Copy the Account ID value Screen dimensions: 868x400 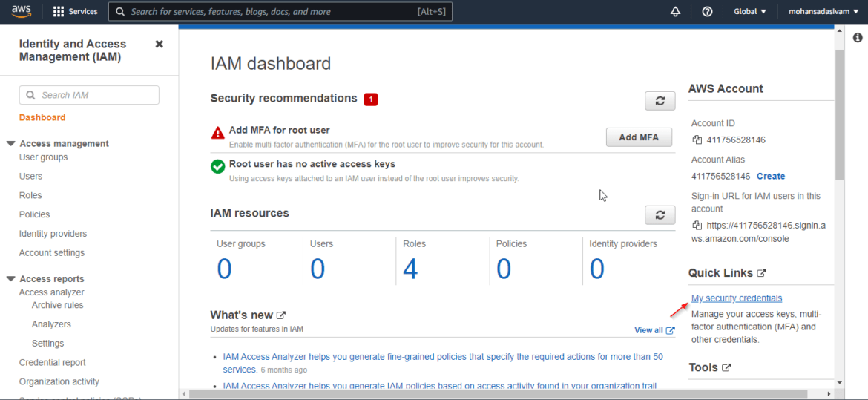click(x=697, y=140)
